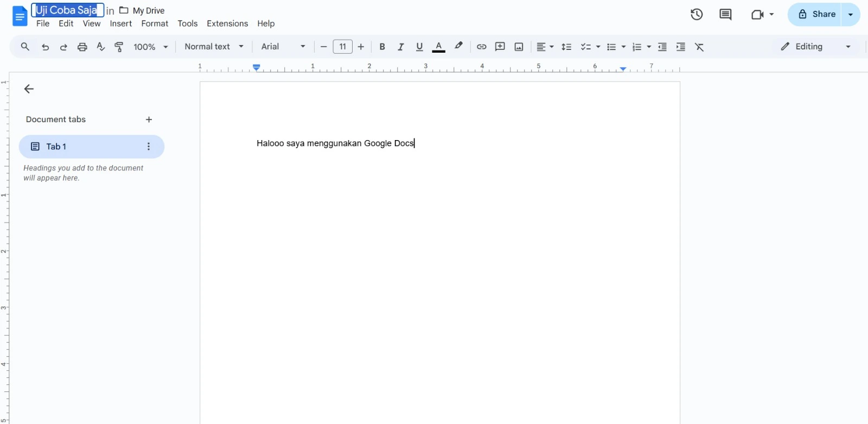The width and height of the screenshot is (868, 424).
Task: Click the Share button
Action: coord(816,14)
